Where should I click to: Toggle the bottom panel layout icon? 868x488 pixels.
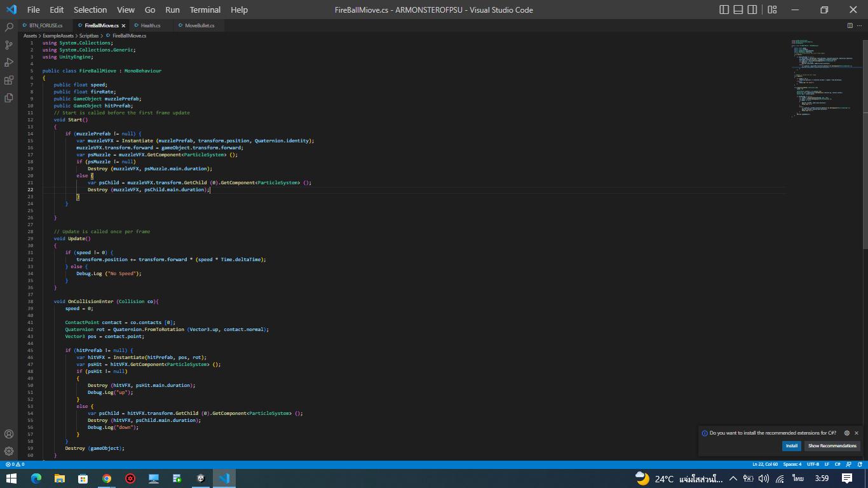738,10
